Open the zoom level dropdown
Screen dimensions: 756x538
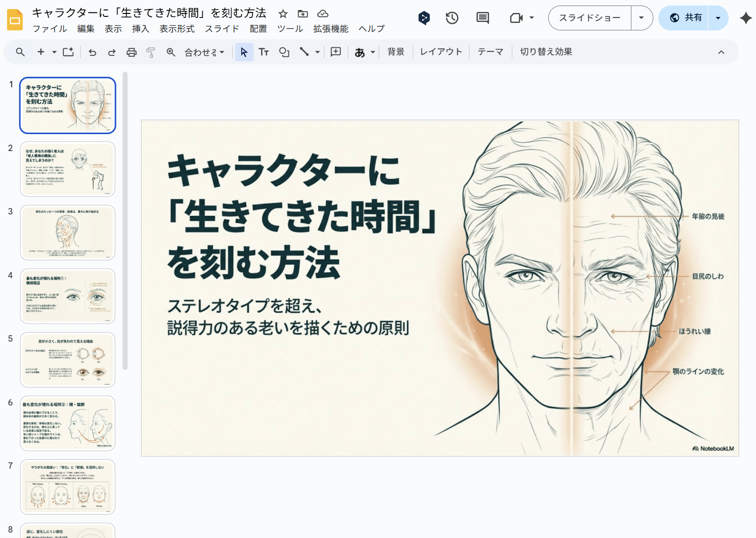click(x=204, y=52)
